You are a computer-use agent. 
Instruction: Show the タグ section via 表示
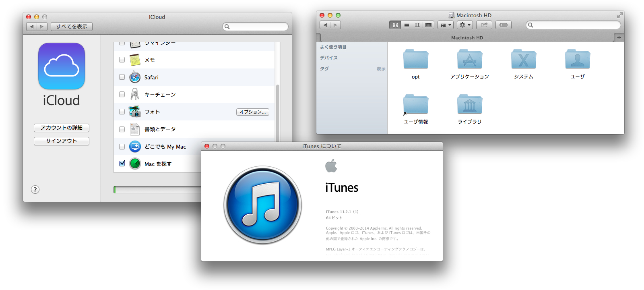[381, 69]
